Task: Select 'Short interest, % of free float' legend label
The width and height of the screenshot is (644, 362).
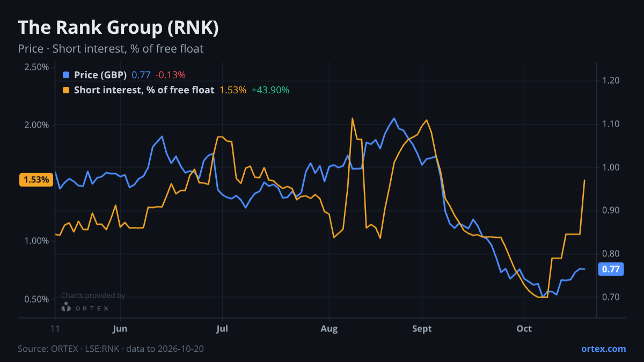Action: [144, 90]
